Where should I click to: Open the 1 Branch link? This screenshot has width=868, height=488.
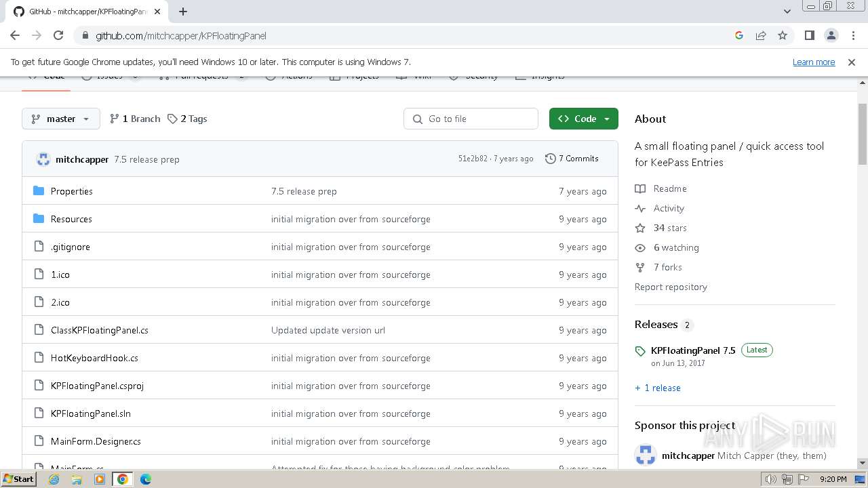pyautogui.click(x=135, y=119)
